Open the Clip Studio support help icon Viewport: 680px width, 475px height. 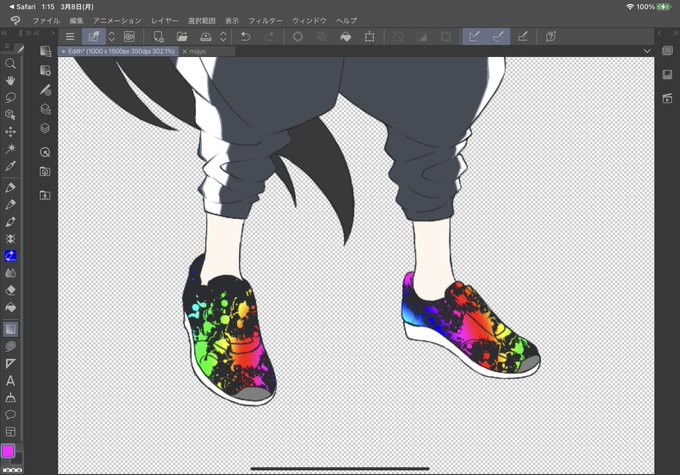(x=551, y=37)
